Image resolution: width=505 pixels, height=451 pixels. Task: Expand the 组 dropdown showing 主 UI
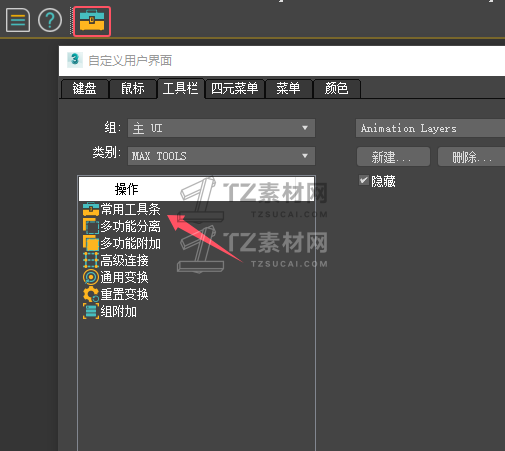(x=221, y=128)
